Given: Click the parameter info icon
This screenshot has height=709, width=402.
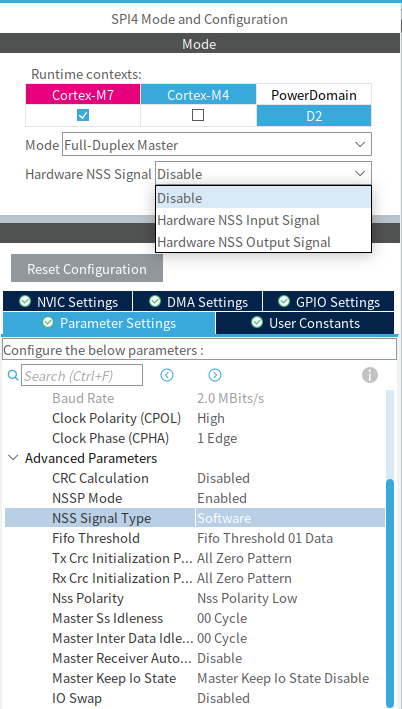Looking at the screenshot, I should (x=369, y=375).
